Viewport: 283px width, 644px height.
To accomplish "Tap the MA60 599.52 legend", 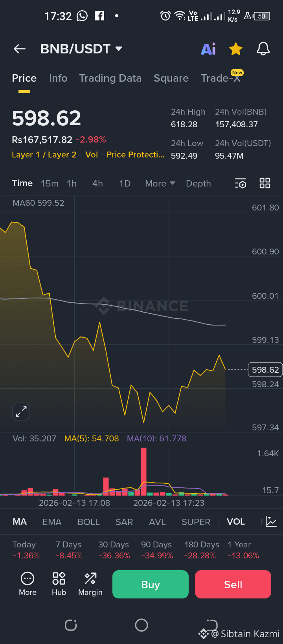I will pos(38,203).
